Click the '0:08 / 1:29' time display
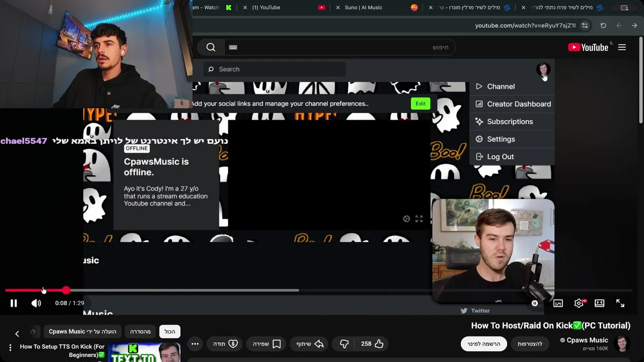Screen dimensions: 644x362 coord(69,303)
